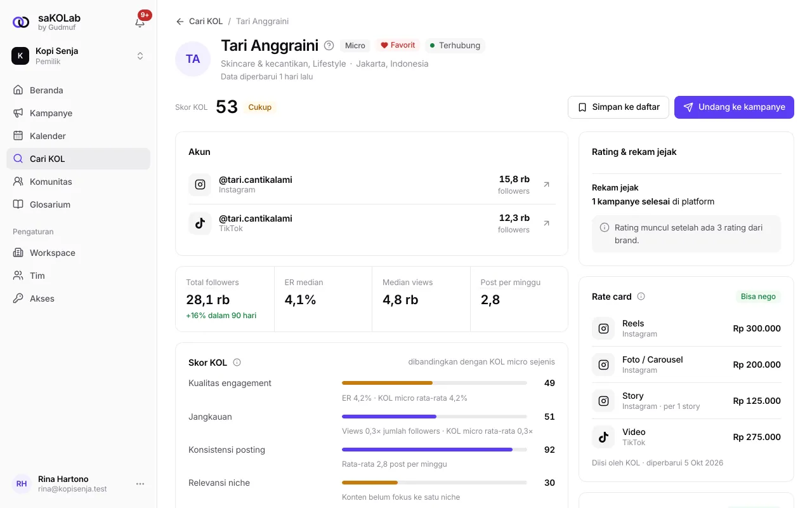Open the Komunitas section
The height and width of the screenshot is (508, 812).
pos(78,182)
